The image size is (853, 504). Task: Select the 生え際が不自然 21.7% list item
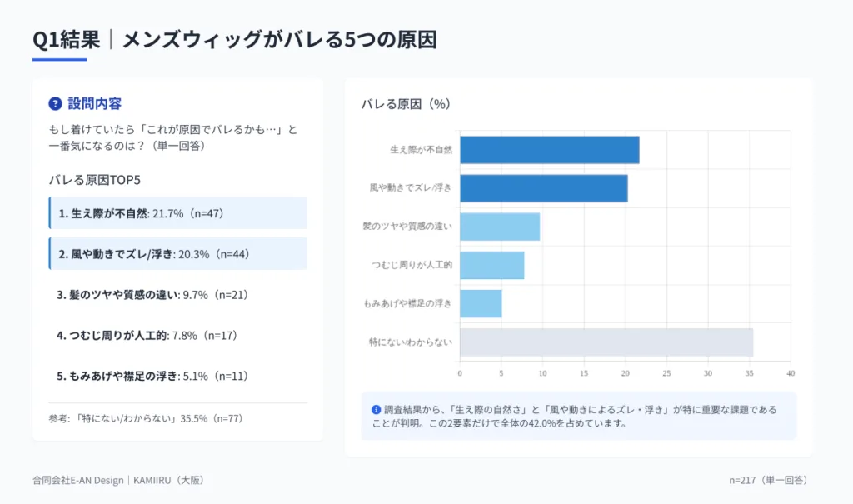pyautogui.click(x=177, y=213)
